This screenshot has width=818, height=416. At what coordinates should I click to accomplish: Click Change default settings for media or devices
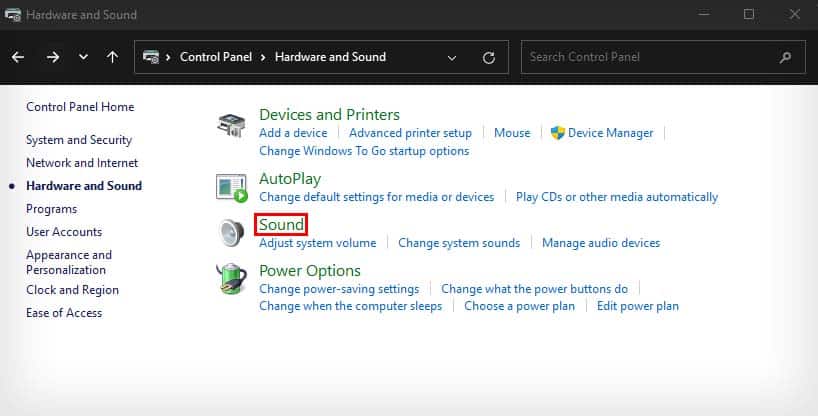tap(377, 197)
